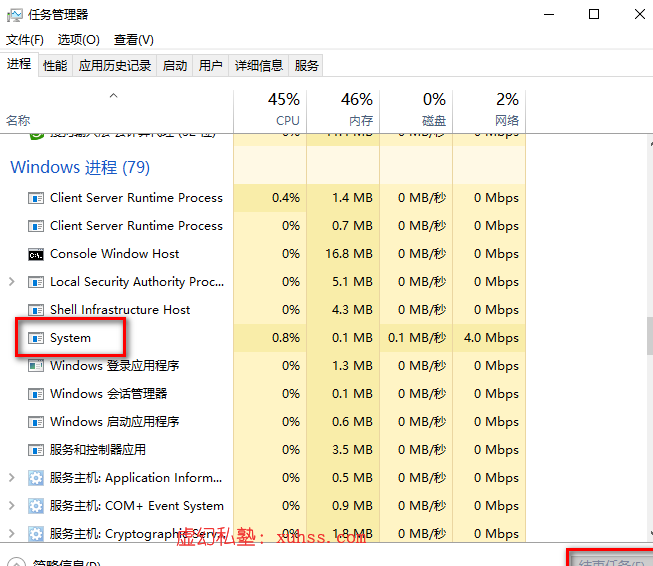Select the 服务主机: Application Inform... name
The height and width of the screenshot is (566, 653).
pos(136,478)
